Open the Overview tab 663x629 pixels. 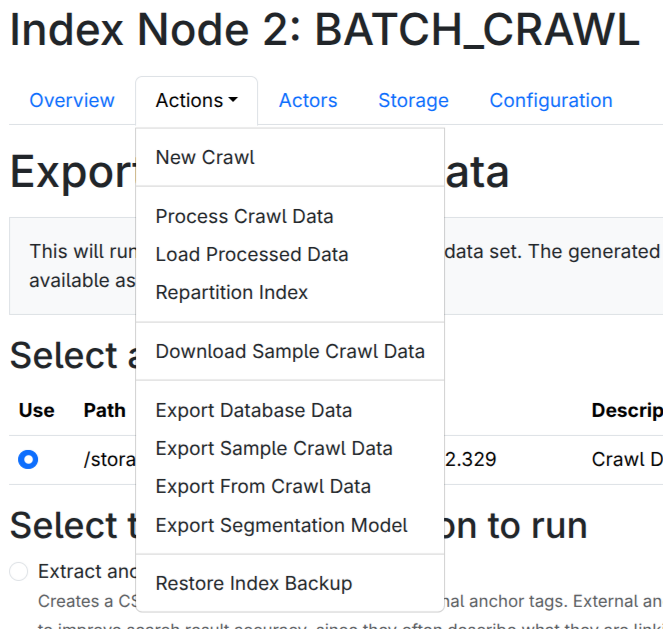click(x=72, y=101)
